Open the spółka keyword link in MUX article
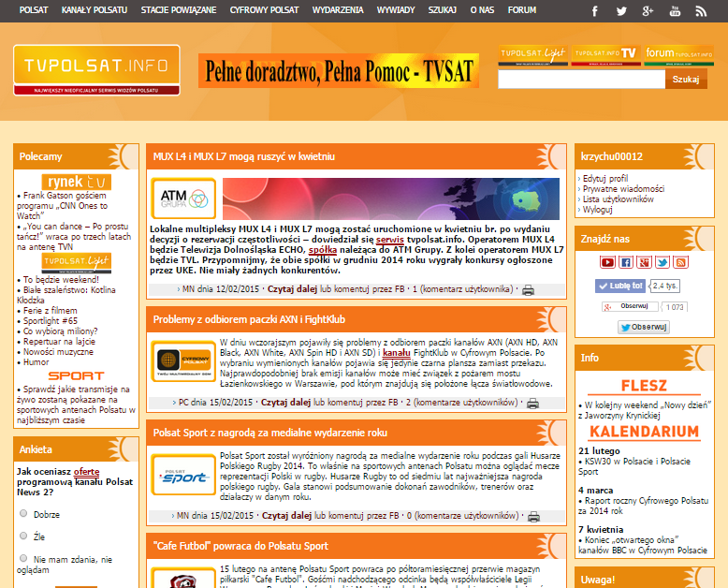 (323, 250)
